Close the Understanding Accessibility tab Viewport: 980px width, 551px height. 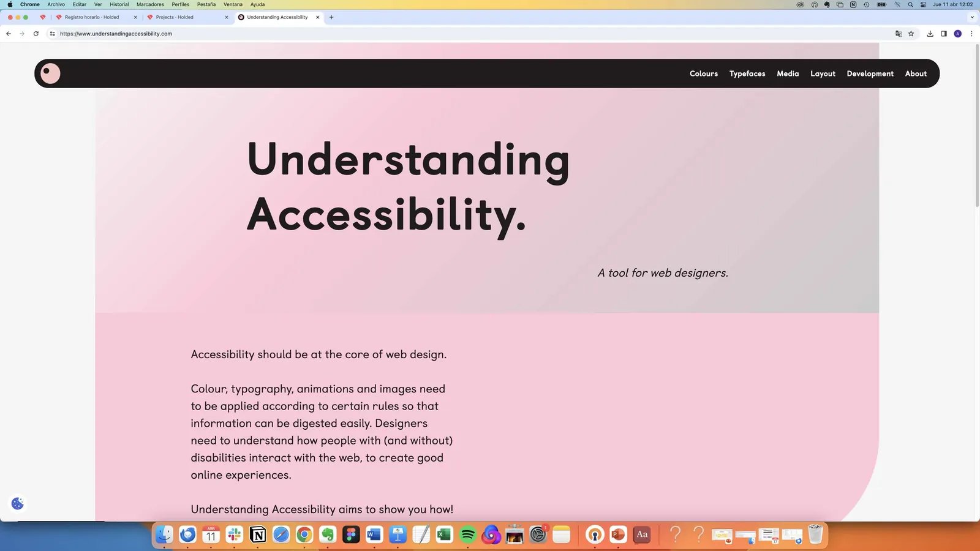pos(318,17)
